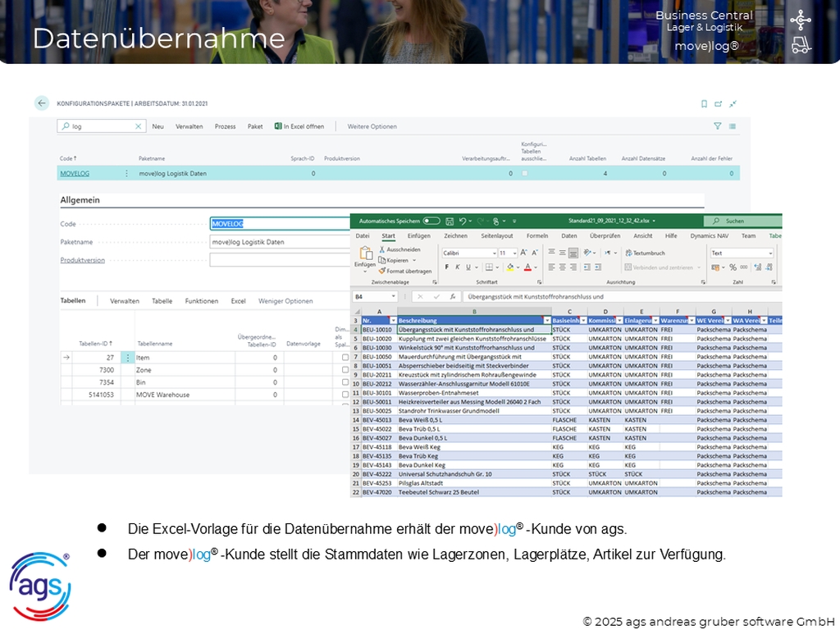
Task: Toggle the MOVELOG Konfigurationstabellen ausschließen checkbox
Action: [x=524, y=173]
